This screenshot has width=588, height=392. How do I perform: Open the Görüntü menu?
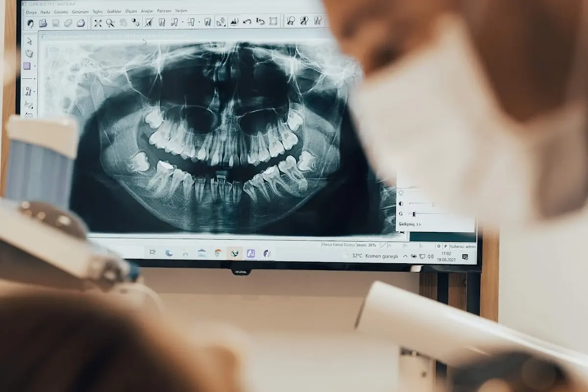tap(61, 12)
